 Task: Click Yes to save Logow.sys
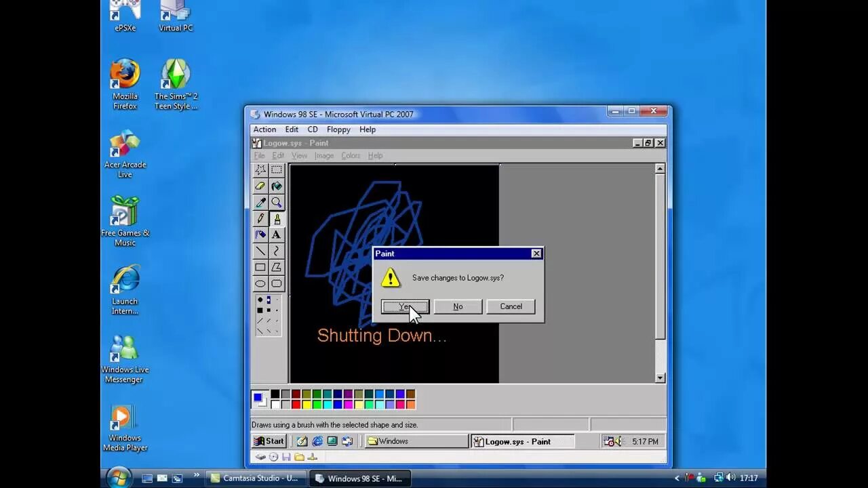tap(405, 306)
